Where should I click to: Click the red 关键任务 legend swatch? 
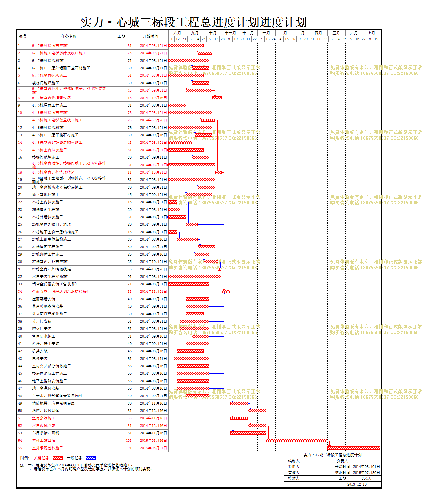[58, 458]
